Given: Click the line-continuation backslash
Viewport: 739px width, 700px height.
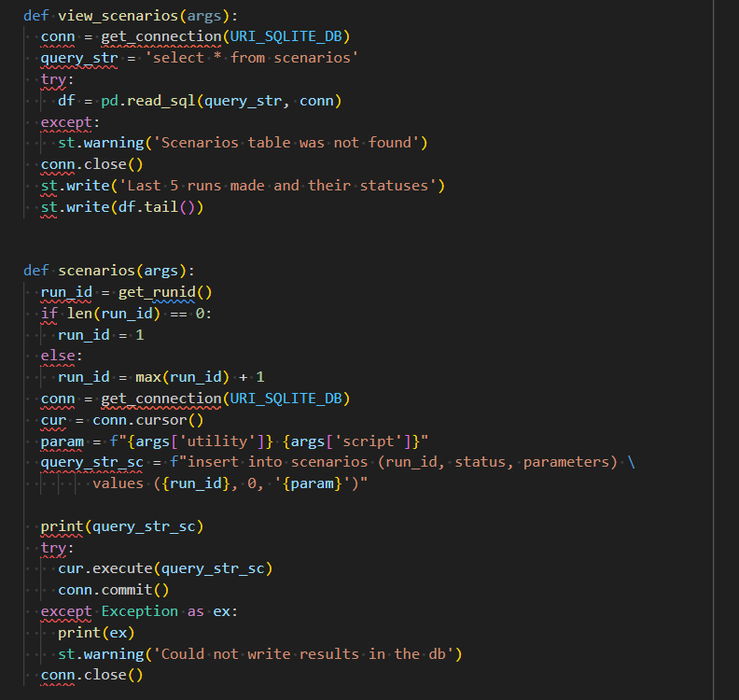Looking at the screenshot, I should point(631,462).
